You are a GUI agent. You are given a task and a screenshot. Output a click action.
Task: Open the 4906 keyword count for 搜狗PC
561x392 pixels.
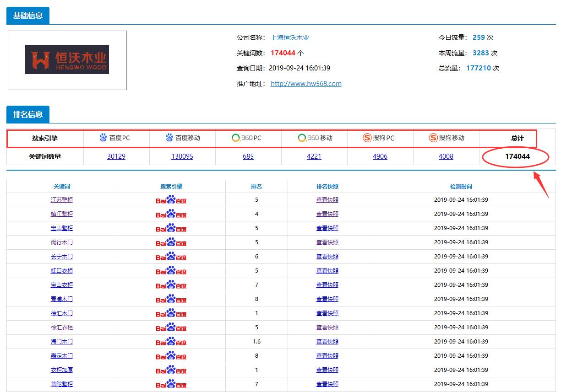[380, 156]
